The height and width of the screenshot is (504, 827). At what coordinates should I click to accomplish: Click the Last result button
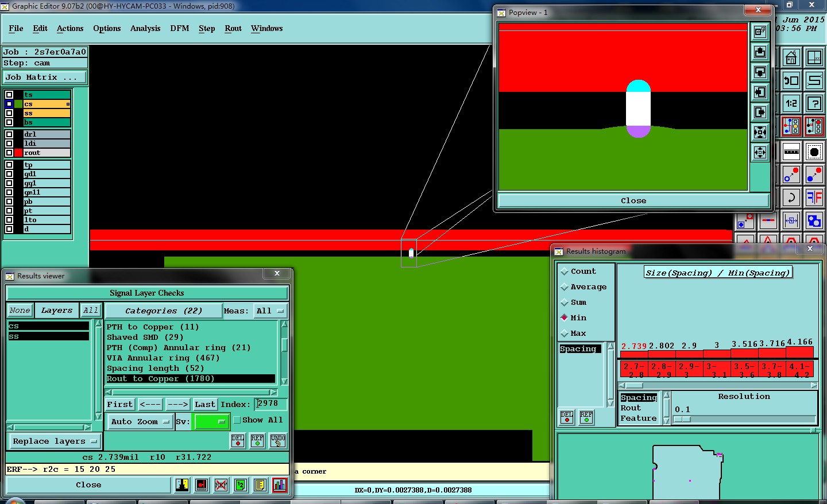point(205,405)
